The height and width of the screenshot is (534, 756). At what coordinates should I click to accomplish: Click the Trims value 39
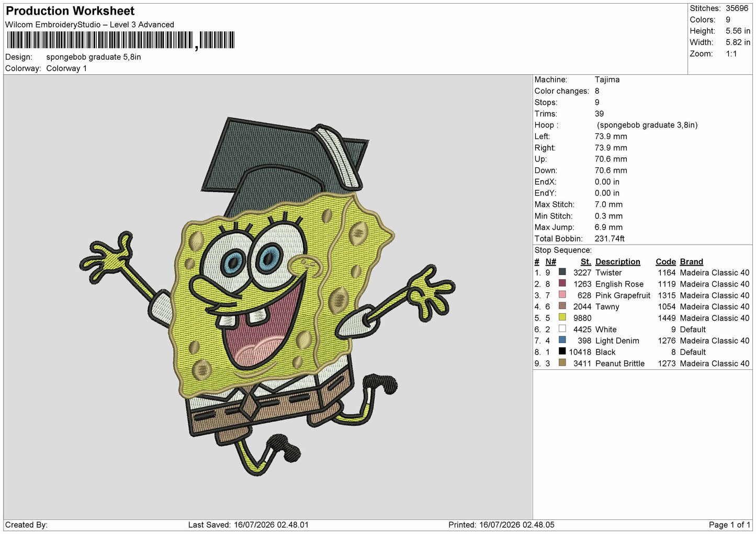[599, 113]
